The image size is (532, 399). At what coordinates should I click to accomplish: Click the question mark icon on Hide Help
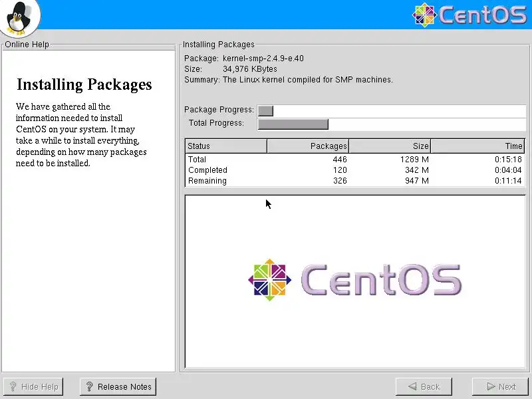tap(13, 387)
